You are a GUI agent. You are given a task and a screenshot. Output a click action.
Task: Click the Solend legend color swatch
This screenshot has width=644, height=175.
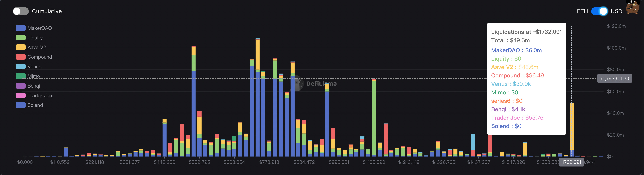[x=20, y=105]
